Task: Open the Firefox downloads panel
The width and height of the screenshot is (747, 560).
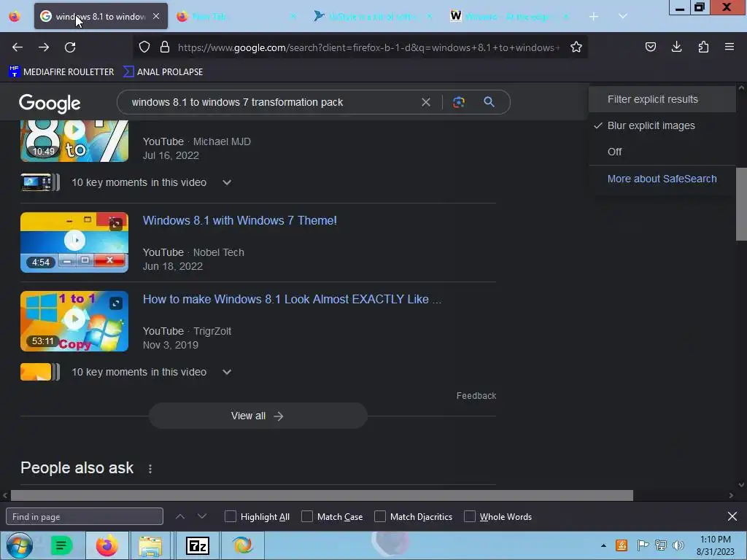Action: tap(676, 47)
